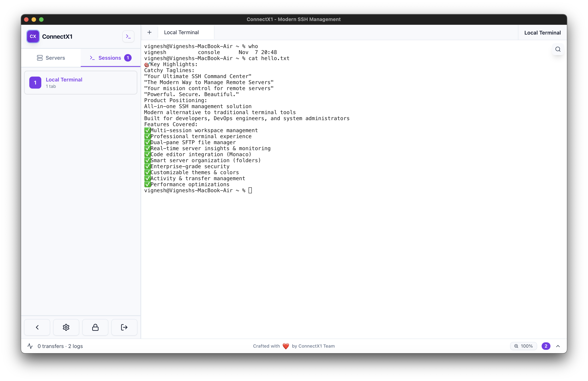Click the 0 transfers 2 logs text

tap(60, 346)
